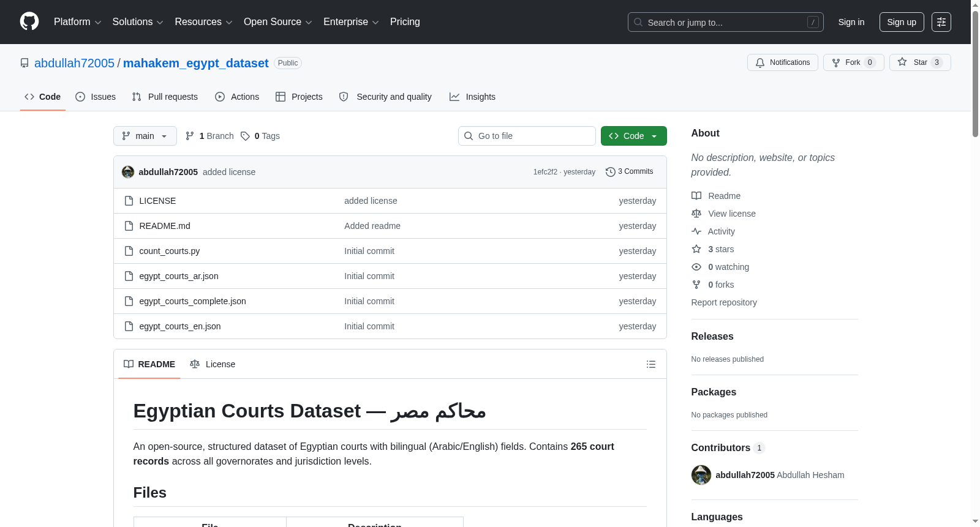980x527 pixels.
Task: Click the Go to file input
Action: click(527, 136)
